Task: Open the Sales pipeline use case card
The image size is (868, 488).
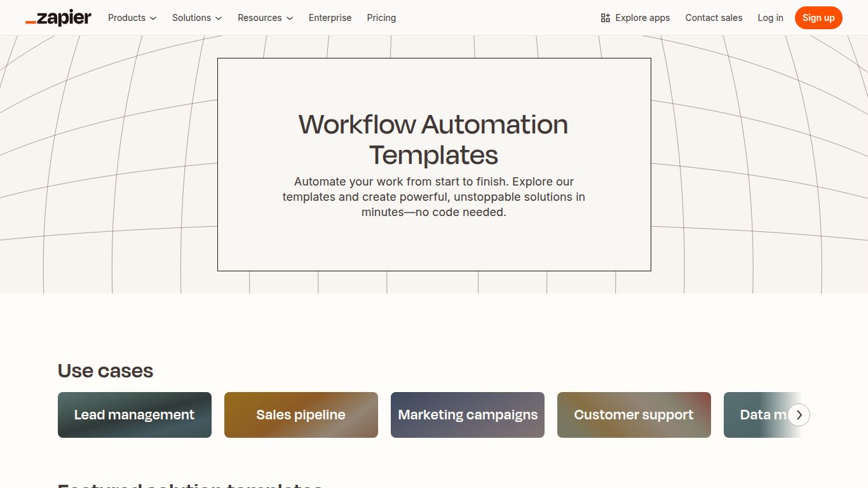Action: point(301,414)
